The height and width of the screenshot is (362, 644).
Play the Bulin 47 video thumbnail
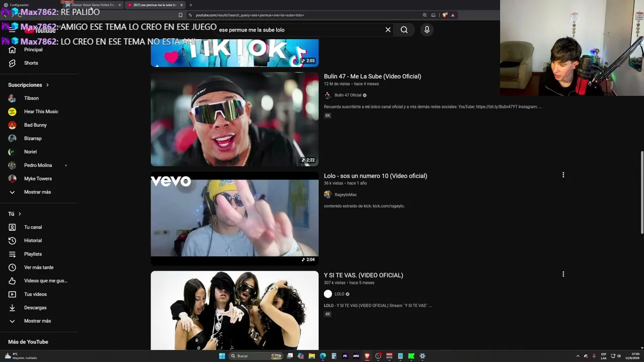tap(234, 119)
